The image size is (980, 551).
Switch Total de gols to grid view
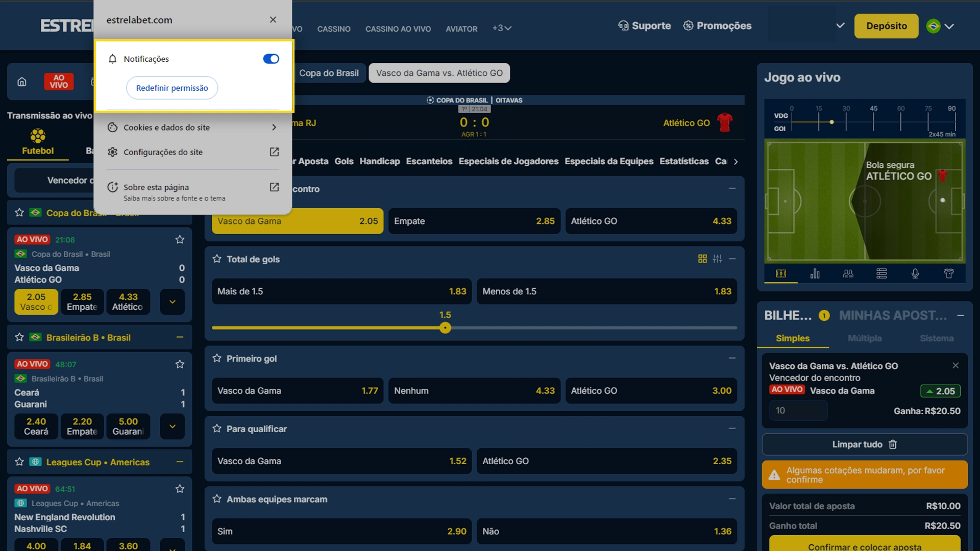tap(702, 259)
